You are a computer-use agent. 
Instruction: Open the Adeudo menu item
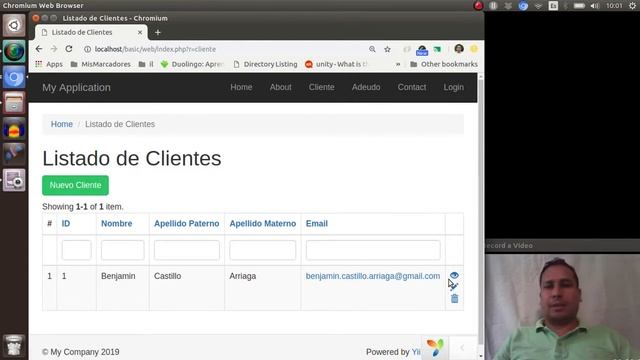pos(366,87)
